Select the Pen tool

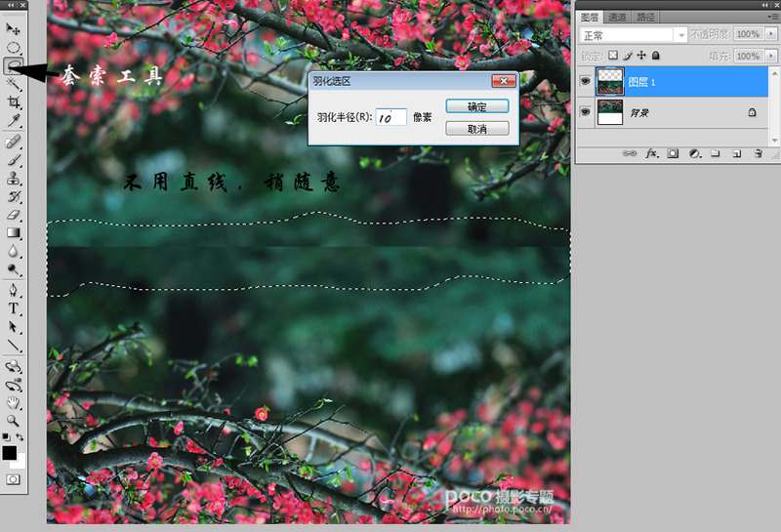tap(13, 290)
